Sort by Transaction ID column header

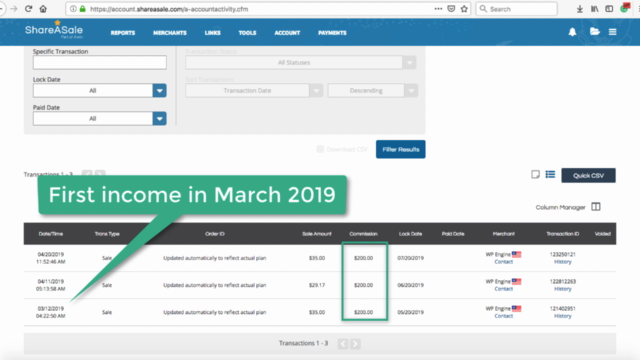562,234
